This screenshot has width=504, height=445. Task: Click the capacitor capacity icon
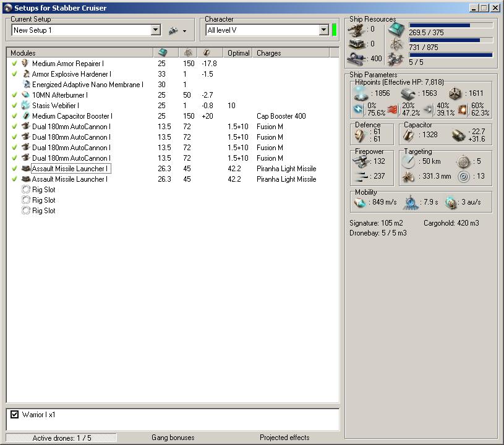(408, 134)
